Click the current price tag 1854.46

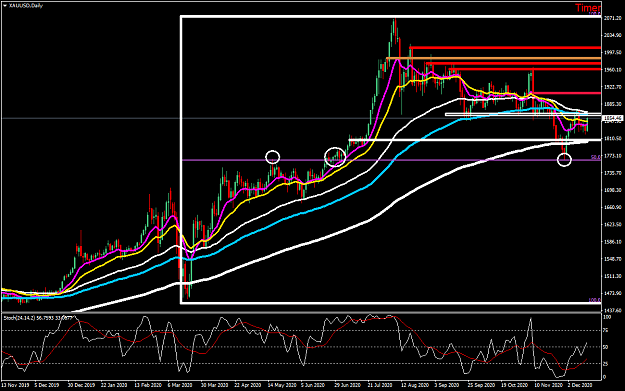613,118
